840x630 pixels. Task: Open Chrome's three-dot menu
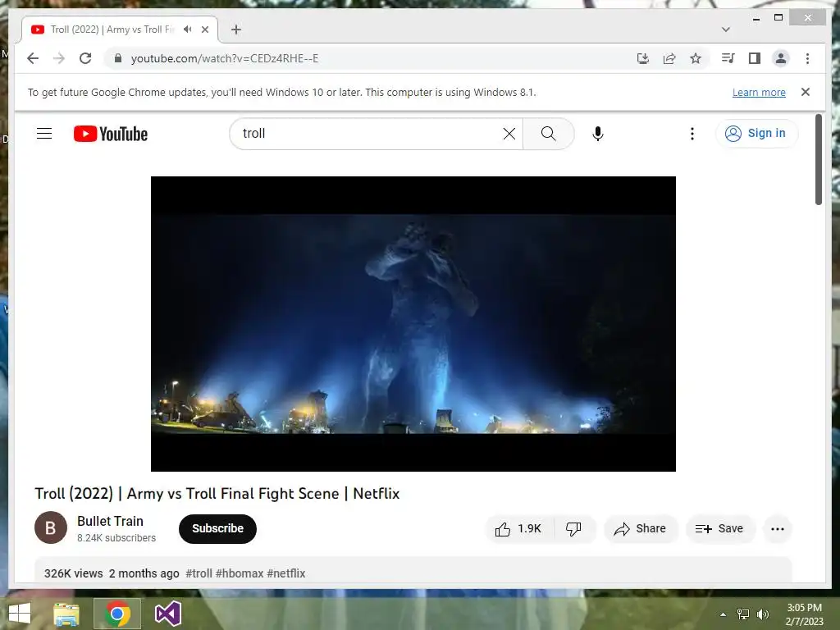[x=807, y=58]
